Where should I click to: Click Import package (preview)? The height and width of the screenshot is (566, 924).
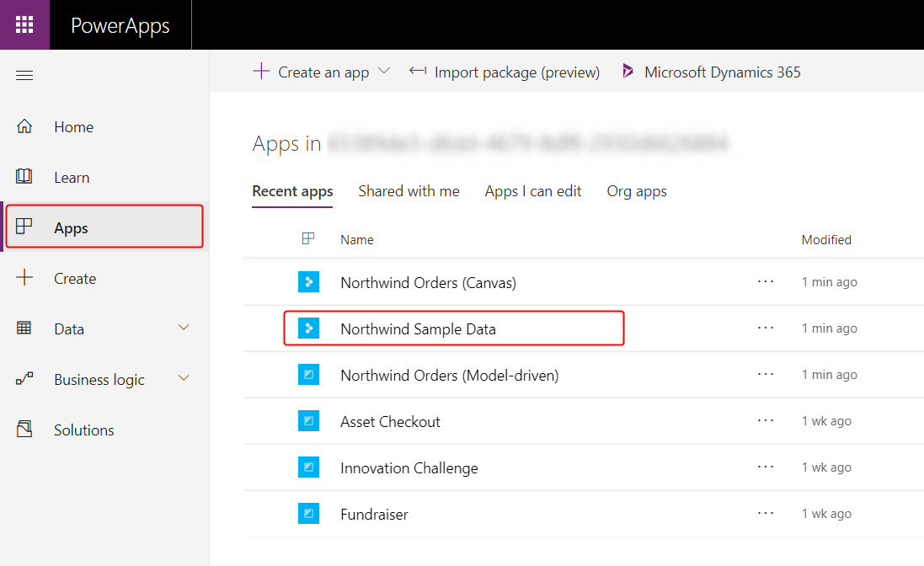[516, 72]
